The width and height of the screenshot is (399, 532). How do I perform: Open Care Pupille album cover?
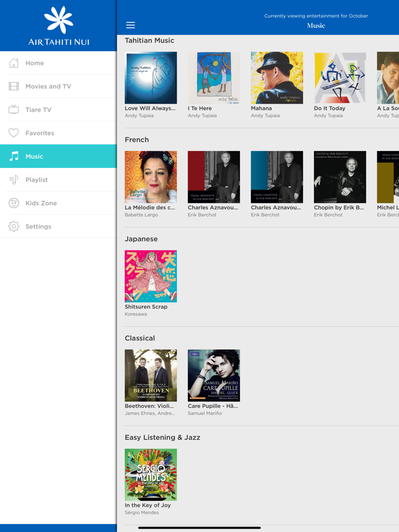pos(214,375)
